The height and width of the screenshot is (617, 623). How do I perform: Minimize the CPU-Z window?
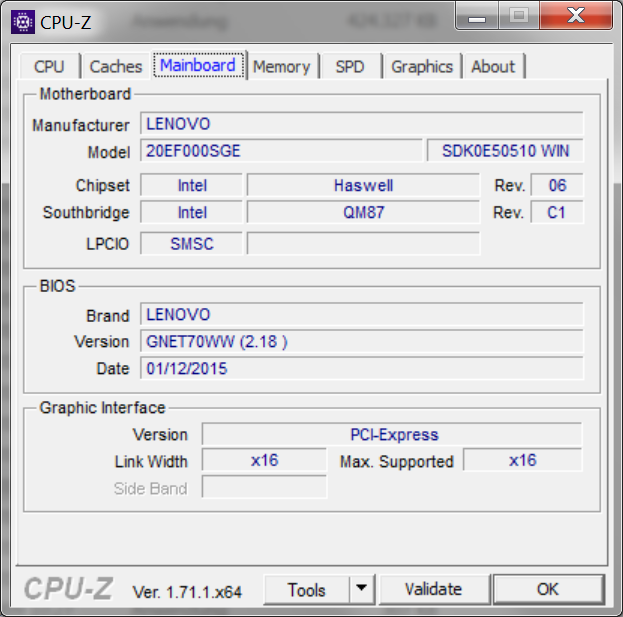477,17
